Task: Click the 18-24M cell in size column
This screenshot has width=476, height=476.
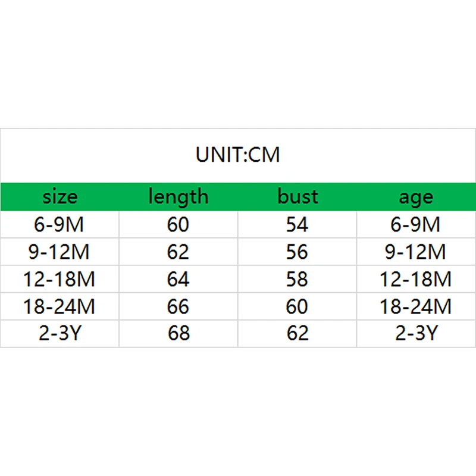Action: tap(59, 306)
